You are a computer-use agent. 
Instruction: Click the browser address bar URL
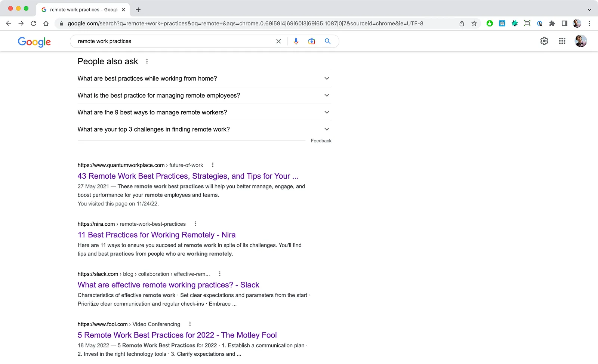pyautogui.click(x=246, y=24)
